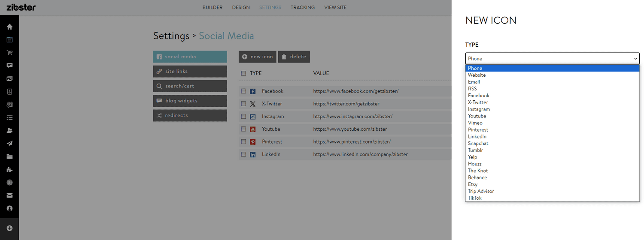644x240 pixels.
Task: Click the delete button
Action: click(294, 57)
